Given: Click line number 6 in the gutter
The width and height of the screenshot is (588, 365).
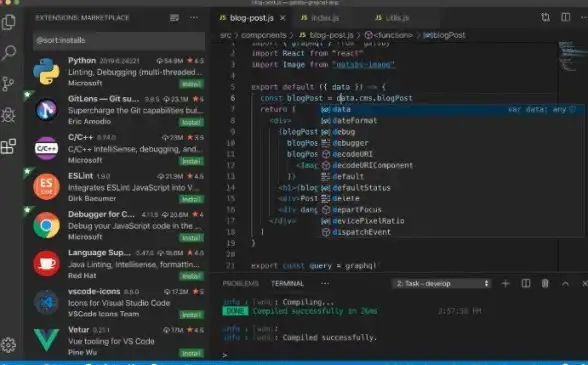Looking at the screenshot, I should coord(233,98).
